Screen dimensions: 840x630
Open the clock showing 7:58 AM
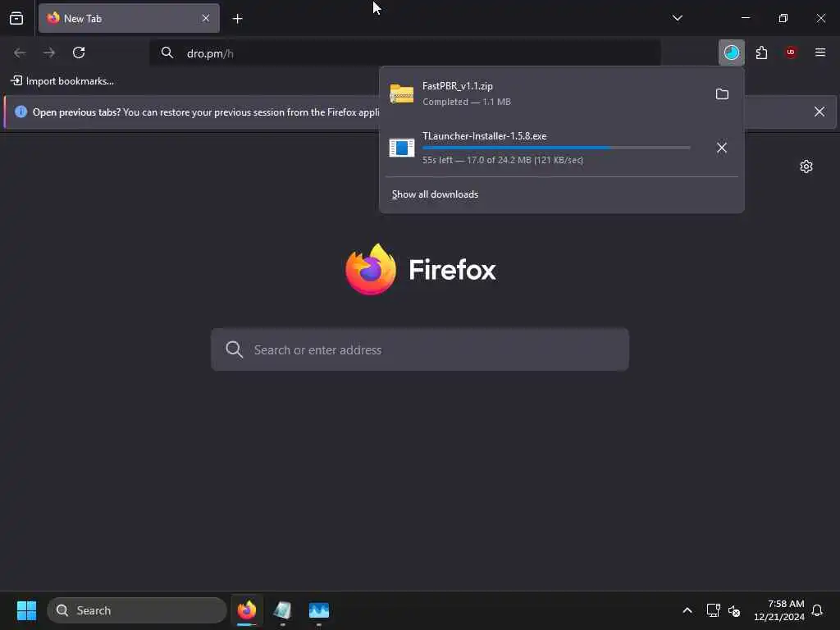pos(779,610)
